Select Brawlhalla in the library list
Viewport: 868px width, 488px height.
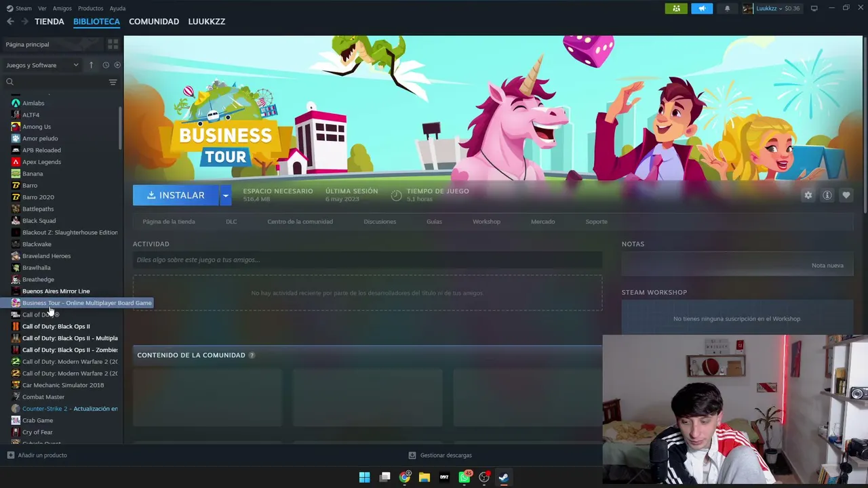pyautogui.click(x=36, y=268)
